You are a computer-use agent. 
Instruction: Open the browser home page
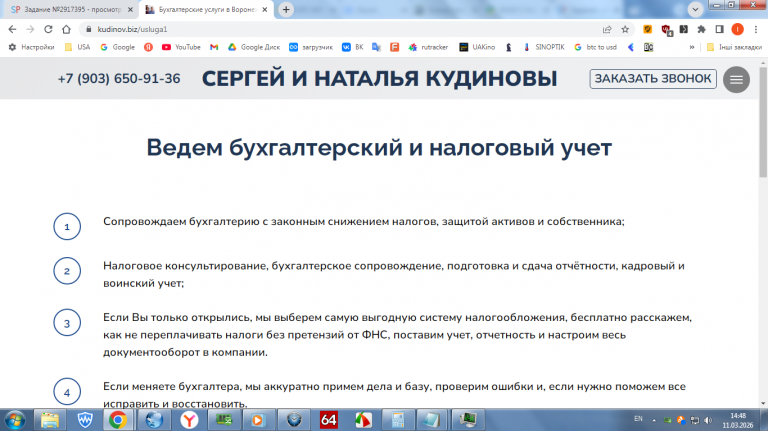coord(66,29)
